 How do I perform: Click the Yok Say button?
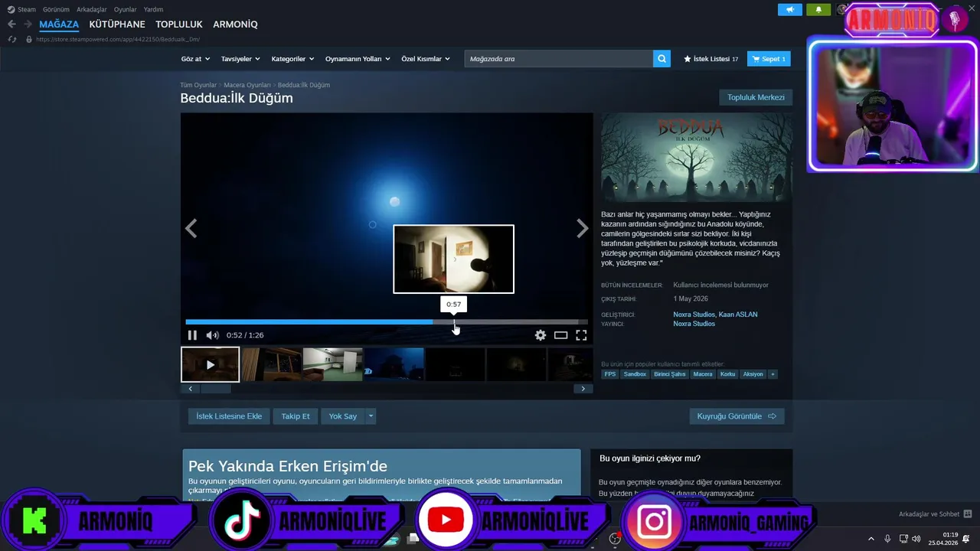pyautogui.click(x=343, y=416)
